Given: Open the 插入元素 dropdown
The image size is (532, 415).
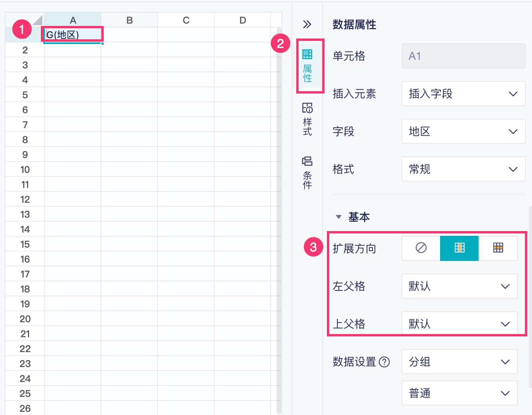Looking at the screenshot, I should [x=463, y=94].
